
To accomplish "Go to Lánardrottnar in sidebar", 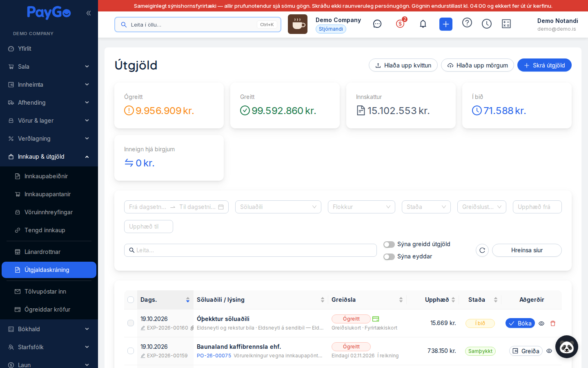I will (49, 252).
